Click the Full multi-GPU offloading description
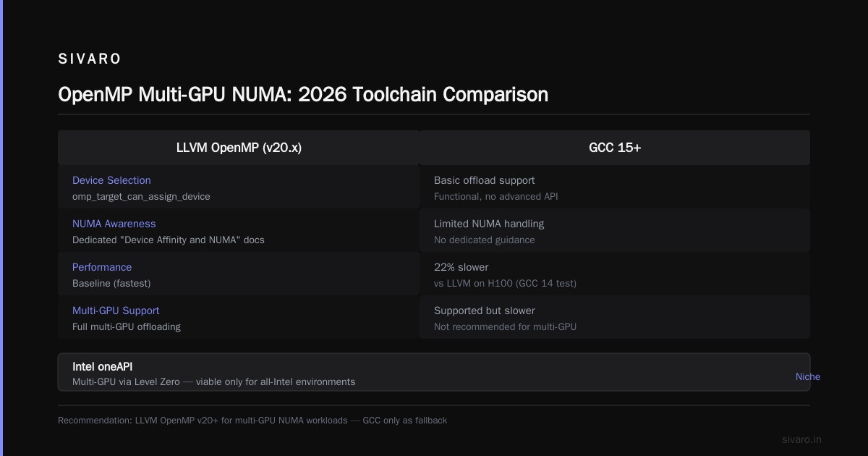This screenshot has height=456, width=868. [127, 326]
